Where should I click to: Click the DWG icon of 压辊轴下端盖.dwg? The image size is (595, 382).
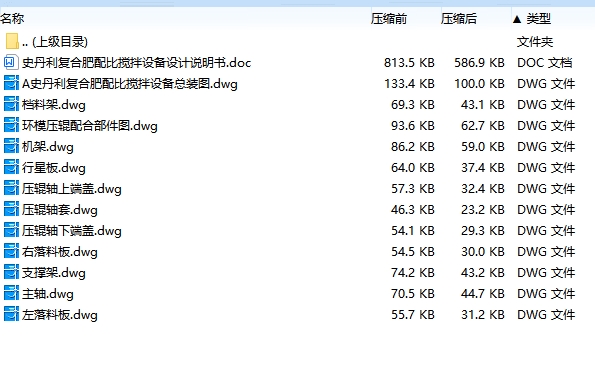[11, 230]
